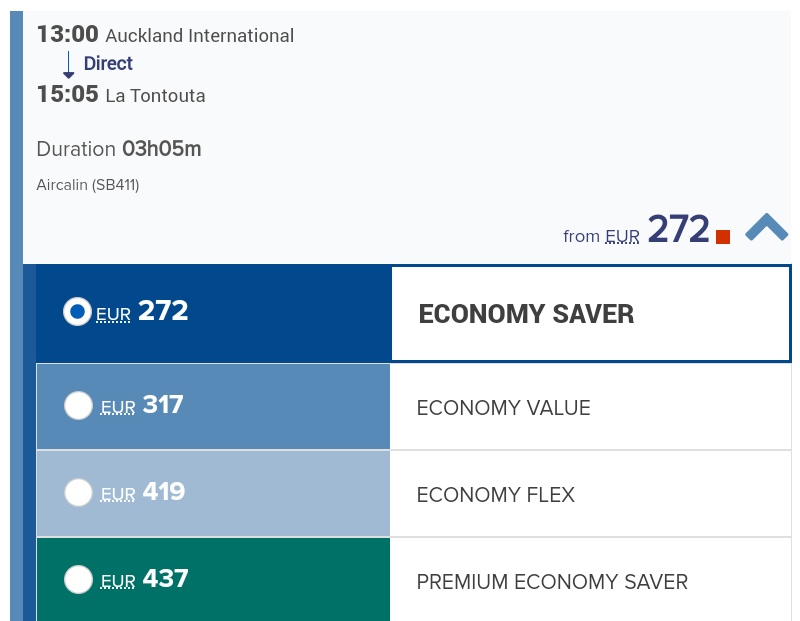The height and width of the screenshot is (621, 800).
Task: Click the red square indicator beside 272
Action: pos(723,237)
